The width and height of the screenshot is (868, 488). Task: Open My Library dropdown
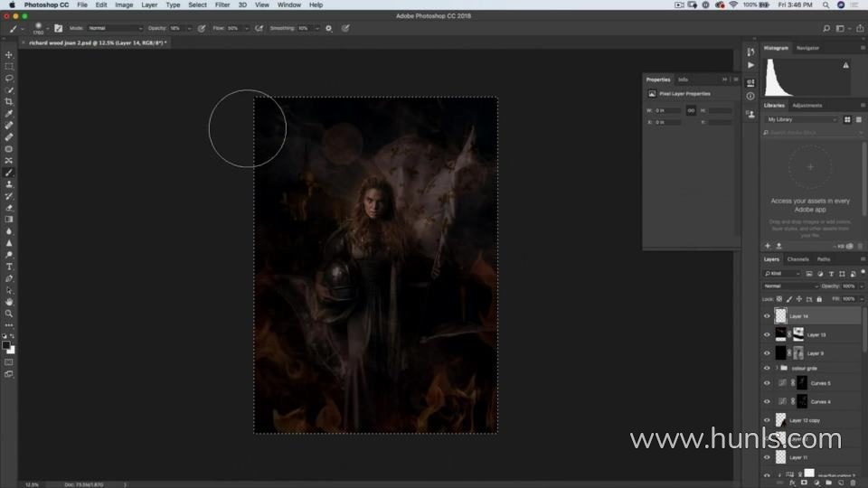(x=802, y=119)
